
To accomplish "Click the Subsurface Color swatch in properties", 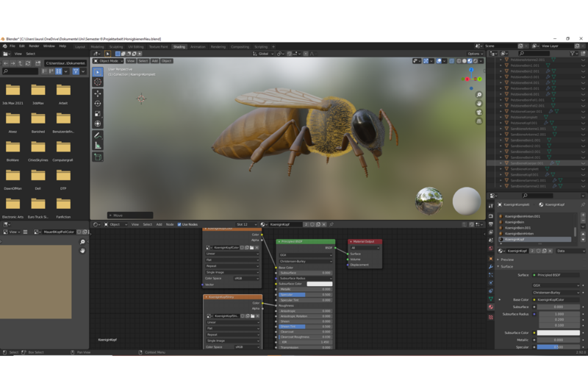I will click(x=559, y=332).
